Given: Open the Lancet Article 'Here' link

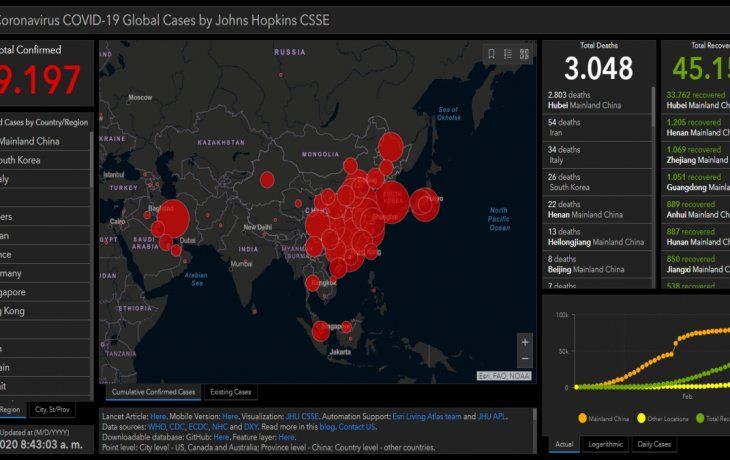Looking at the screenshot, I should 158,416.
